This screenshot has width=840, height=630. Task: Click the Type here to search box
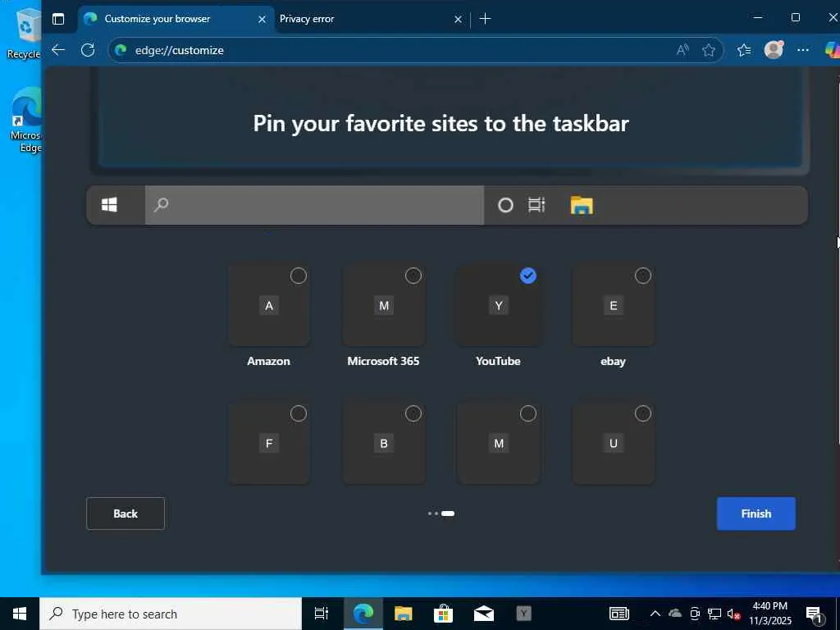[x=171, y=614]
